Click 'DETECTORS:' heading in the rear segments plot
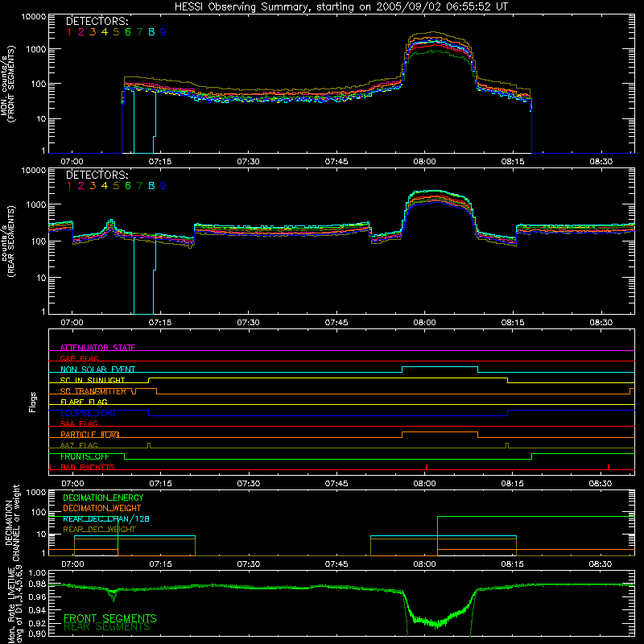The width and height of the screenshot is (644, 644). [97, 175]
